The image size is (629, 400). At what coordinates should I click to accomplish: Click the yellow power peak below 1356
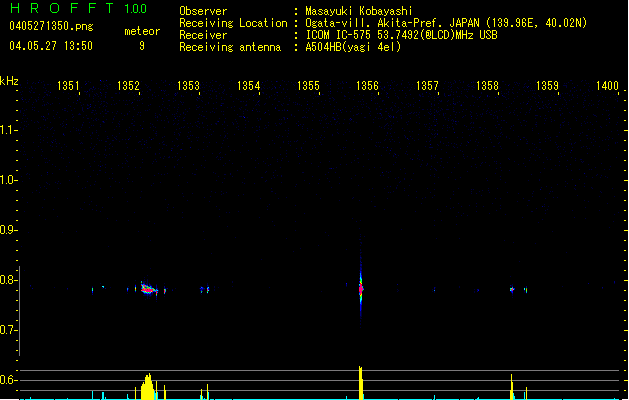click(361, 382)
